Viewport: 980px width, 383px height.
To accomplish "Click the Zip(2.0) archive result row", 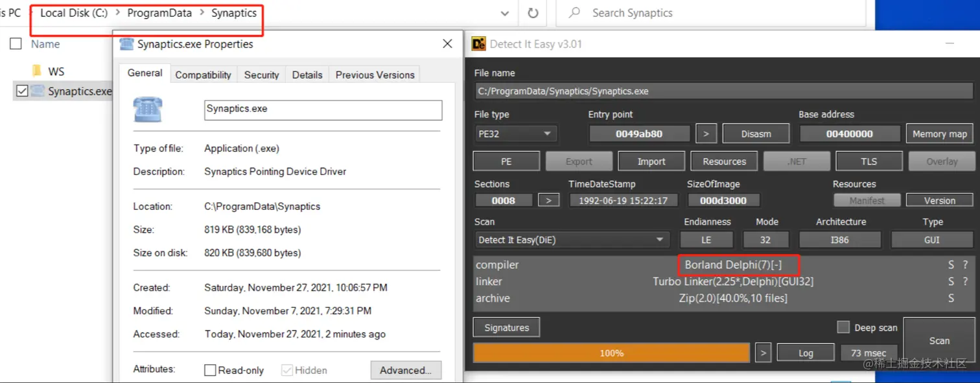I will [x=733, y=299].
